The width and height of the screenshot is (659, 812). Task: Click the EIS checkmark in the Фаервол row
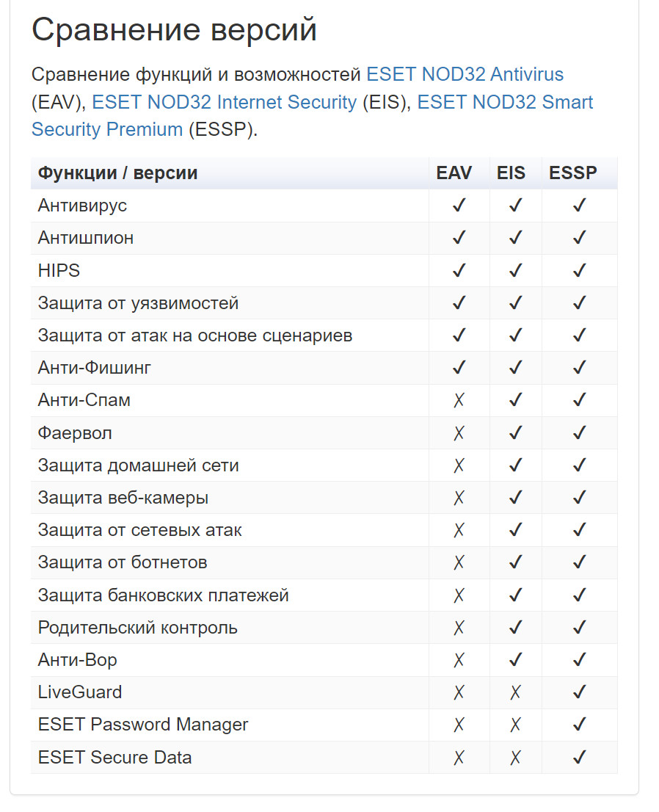[515, 433]
